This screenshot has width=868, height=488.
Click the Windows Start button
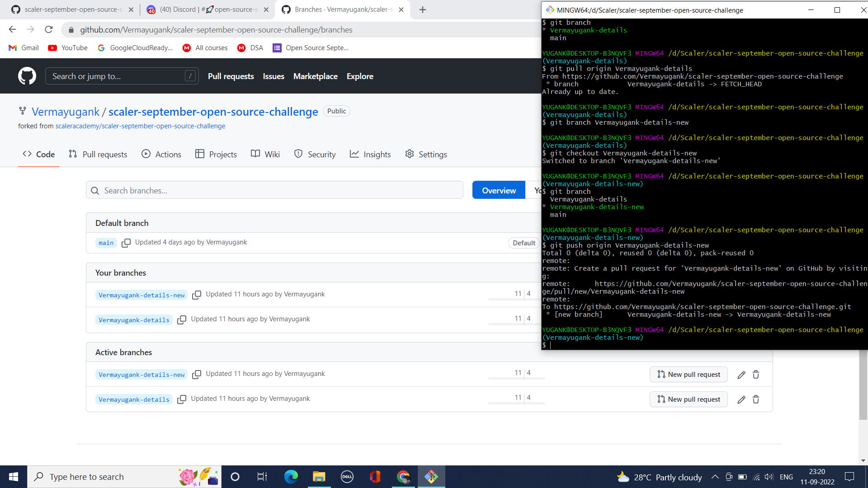coord(13,477)
